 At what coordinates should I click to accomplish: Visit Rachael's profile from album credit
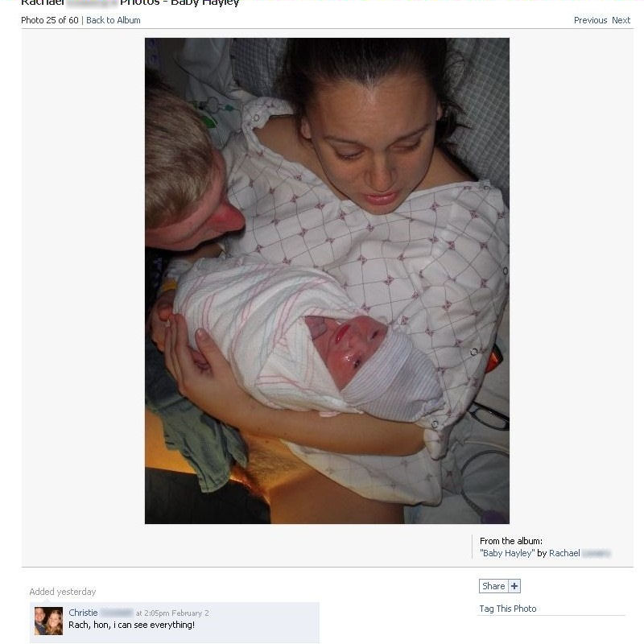(x=580, y=553)
